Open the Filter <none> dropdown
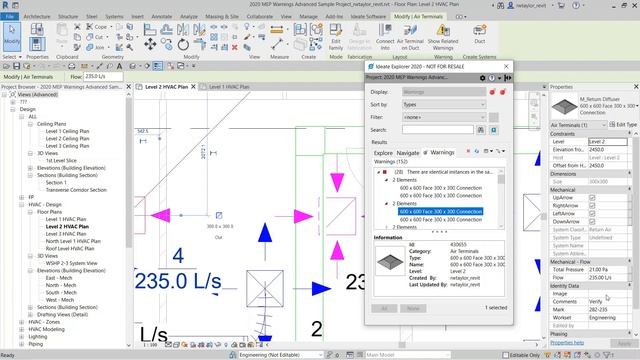Viewport: 640px width, 360px height. coord(444,117)
